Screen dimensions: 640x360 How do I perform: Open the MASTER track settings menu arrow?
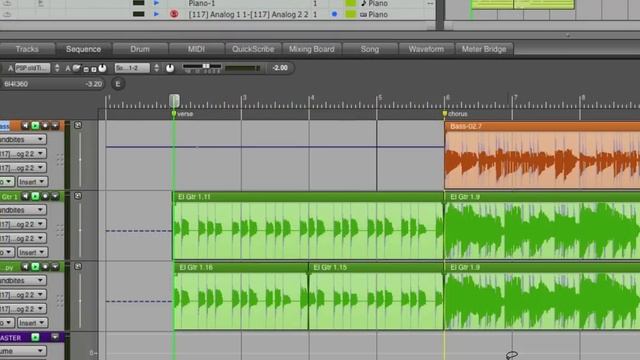point(55,337)
